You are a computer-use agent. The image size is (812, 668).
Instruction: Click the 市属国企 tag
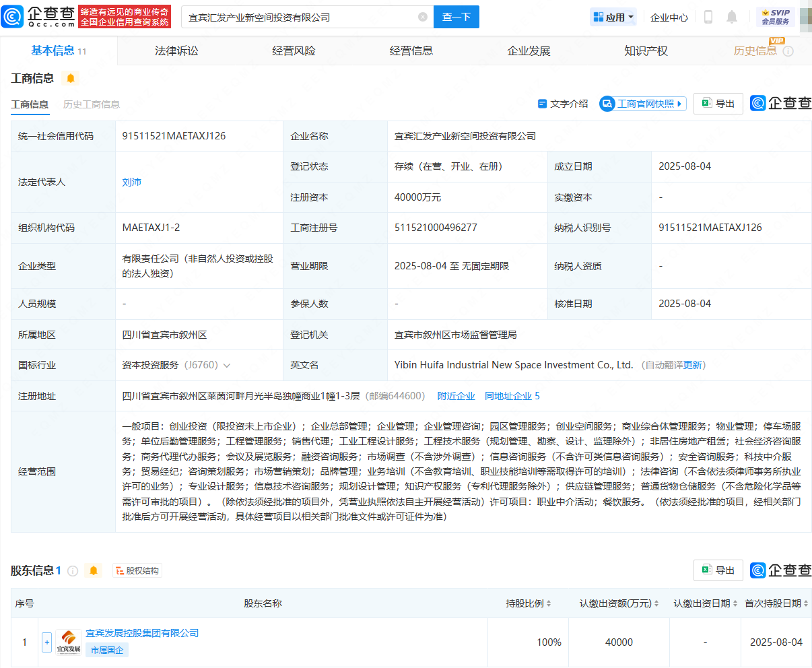(107, 650)
